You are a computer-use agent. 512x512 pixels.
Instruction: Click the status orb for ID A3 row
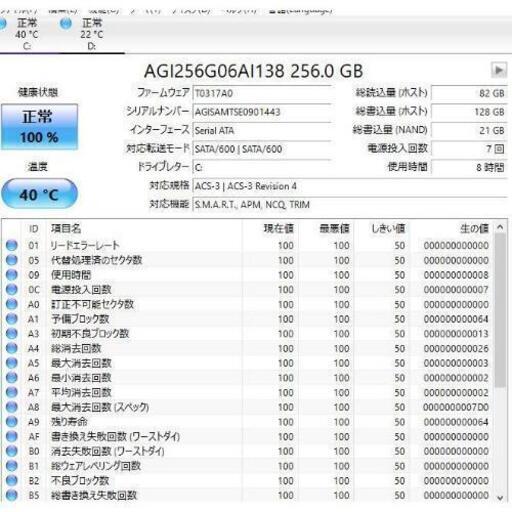click(x=12, y=333)
